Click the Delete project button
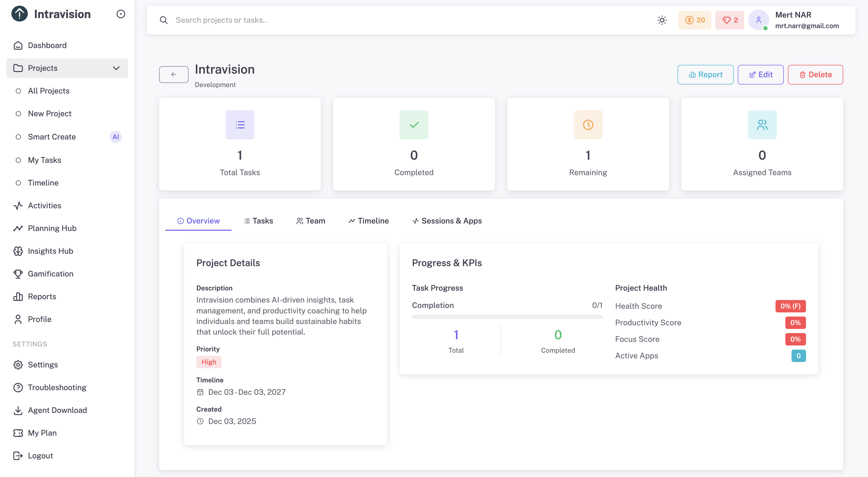This screenshot has width=868, height=477. 816,74
